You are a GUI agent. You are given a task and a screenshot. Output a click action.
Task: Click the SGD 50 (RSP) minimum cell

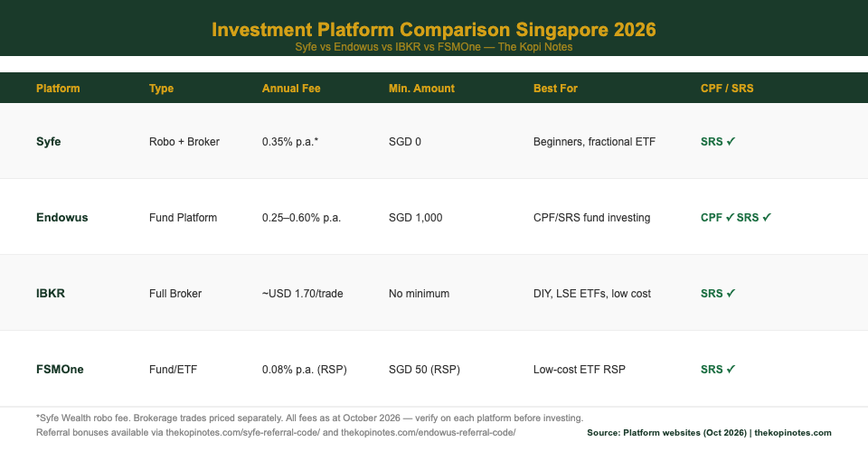pos(425,370)
